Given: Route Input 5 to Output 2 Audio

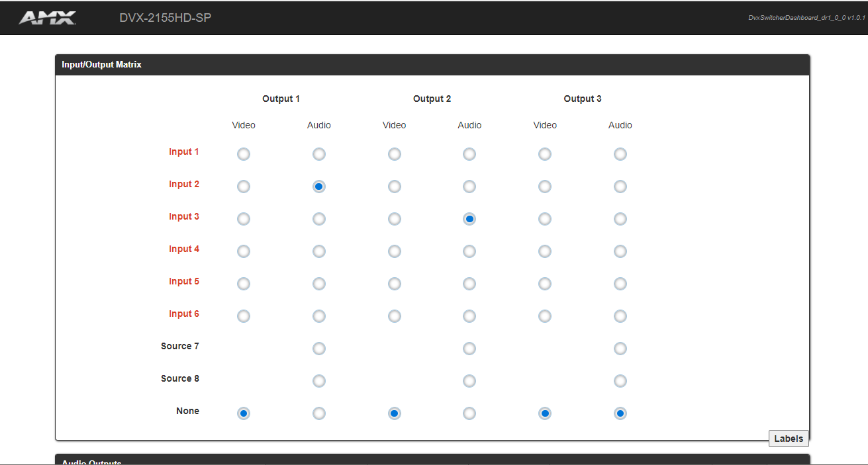Looking at the screenshot, I should [x=469, y=284].
